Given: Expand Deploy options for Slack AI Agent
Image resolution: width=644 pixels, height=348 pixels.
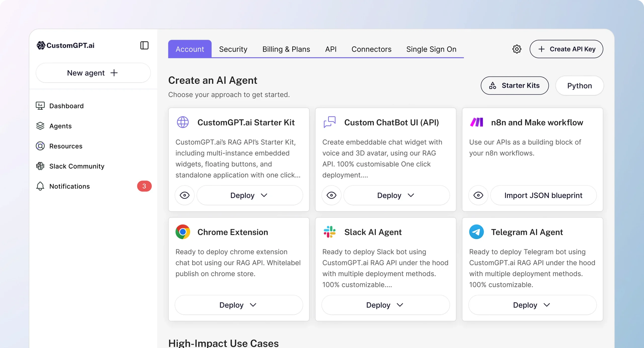Looking at the screenshot, I should click(386, 305).
